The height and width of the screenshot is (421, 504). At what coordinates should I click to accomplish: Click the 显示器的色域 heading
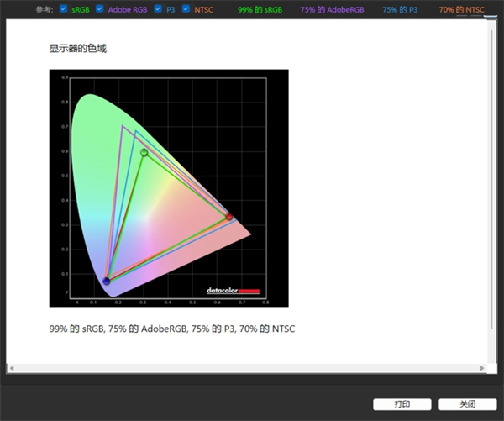pyautogui.click(x=78, y=49)
